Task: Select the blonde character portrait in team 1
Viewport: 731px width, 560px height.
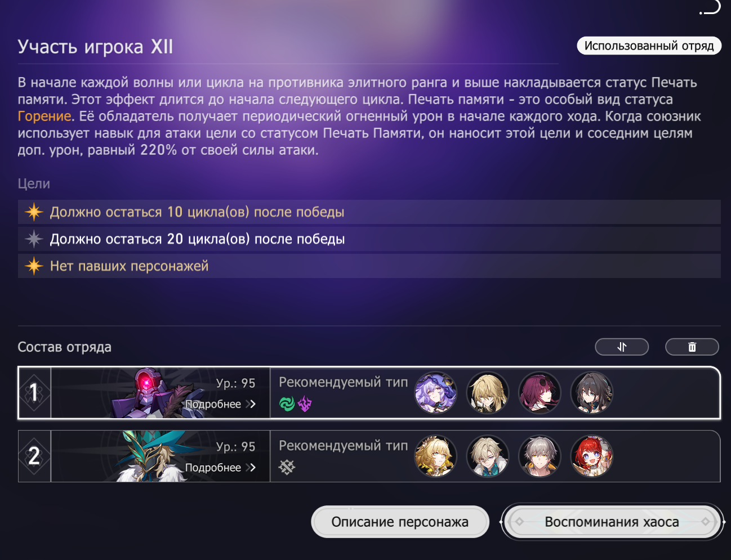Action: pos(488,392)
